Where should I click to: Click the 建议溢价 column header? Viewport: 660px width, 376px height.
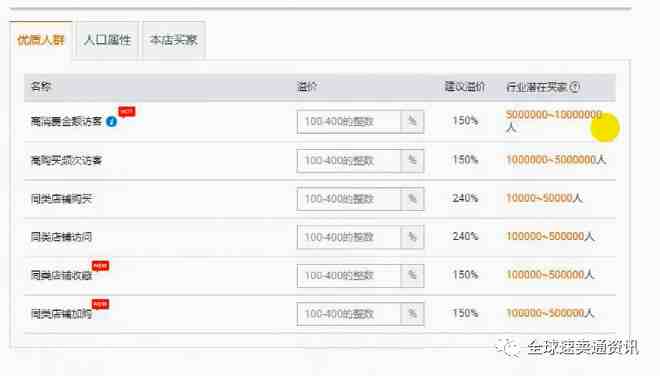point(465,87)
